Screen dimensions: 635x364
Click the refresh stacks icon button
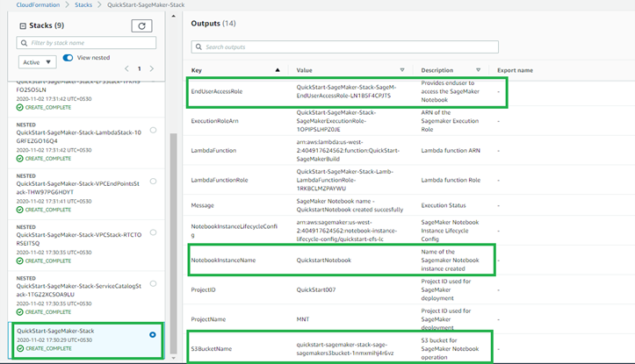[141, 26]
